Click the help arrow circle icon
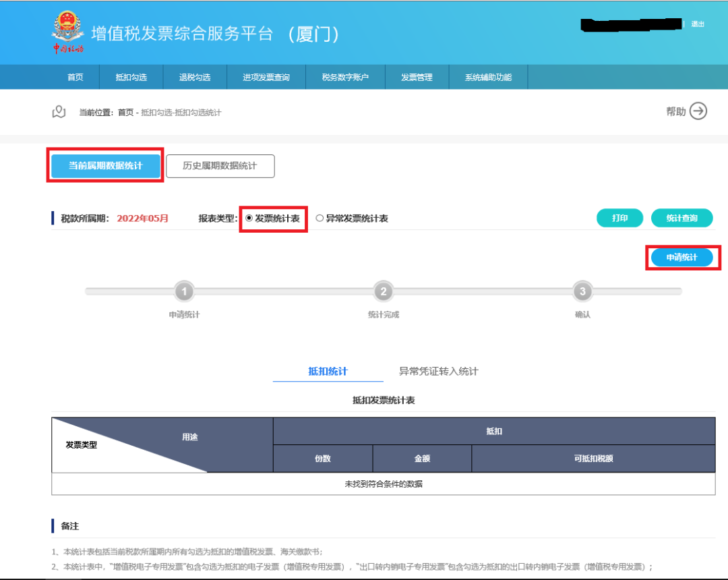This screenshot has width=728, height=580. 698,111
